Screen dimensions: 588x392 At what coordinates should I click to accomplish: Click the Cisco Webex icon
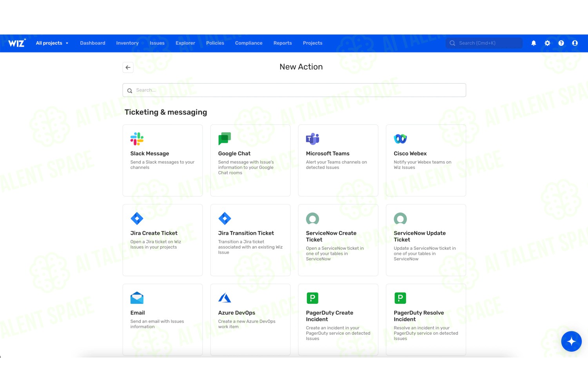[x=400, y=139]
